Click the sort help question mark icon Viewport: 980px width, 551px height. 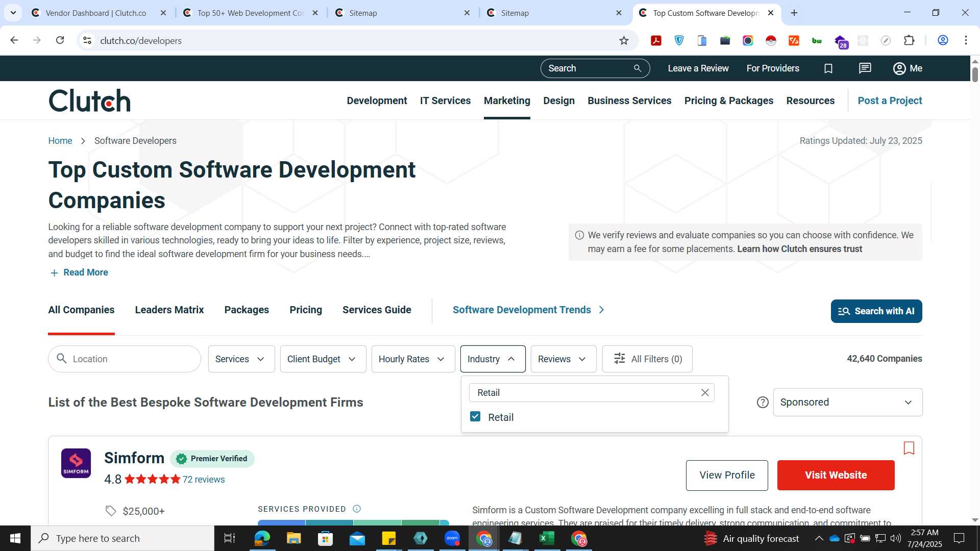coord(763,403)
